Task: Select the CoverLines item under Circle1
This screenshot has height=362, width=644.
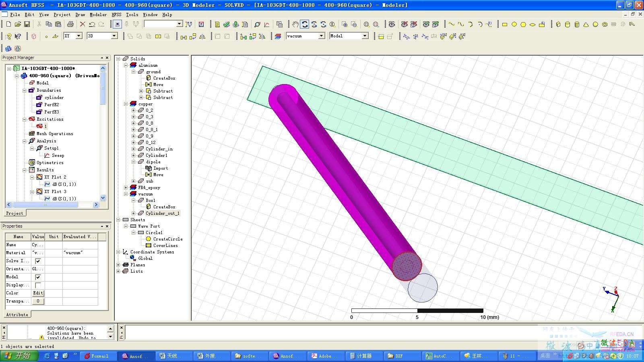Action: click(165, 245)
